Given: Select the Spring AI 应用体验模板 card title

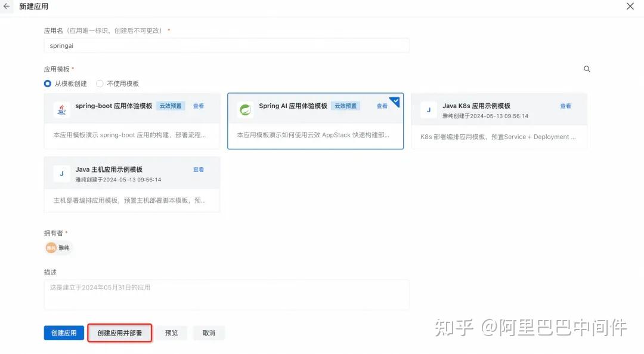Looking at the screenshot, I should click(x=293, y=106).
